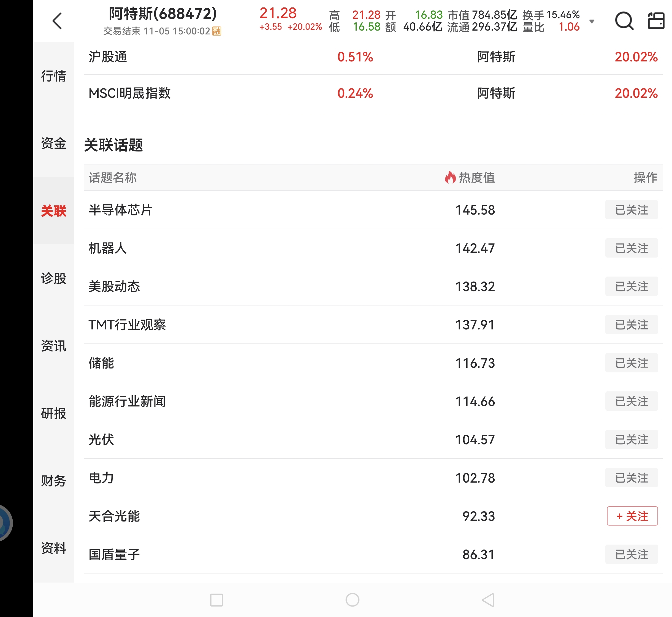672x617 pixels.
Task: Follow the 天合光能 topic
Action: click(x=632, y=516)
